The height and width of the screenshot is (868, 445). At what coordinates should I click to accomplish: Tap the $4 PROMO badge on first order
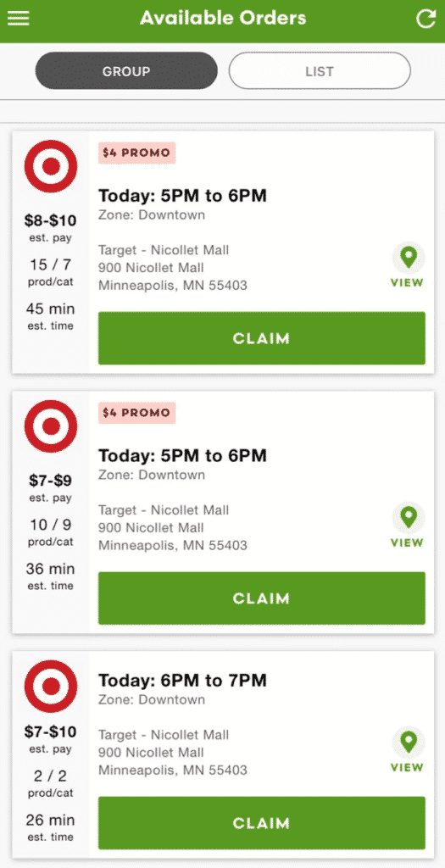click(136, 153)
